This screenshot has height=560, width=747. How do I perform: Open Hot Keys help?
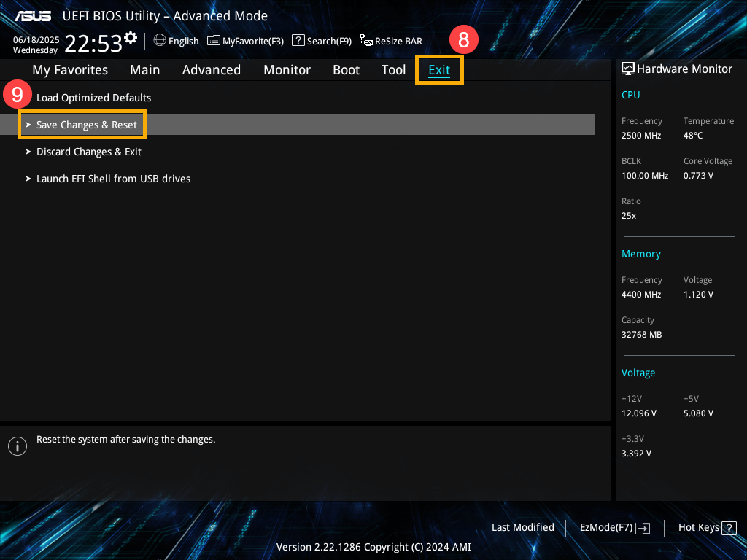click(698, 528)
